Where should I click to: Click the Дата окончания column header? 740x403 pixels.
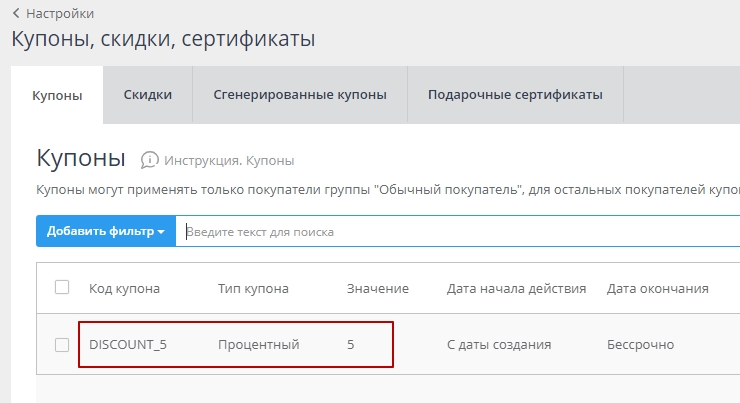658,289
